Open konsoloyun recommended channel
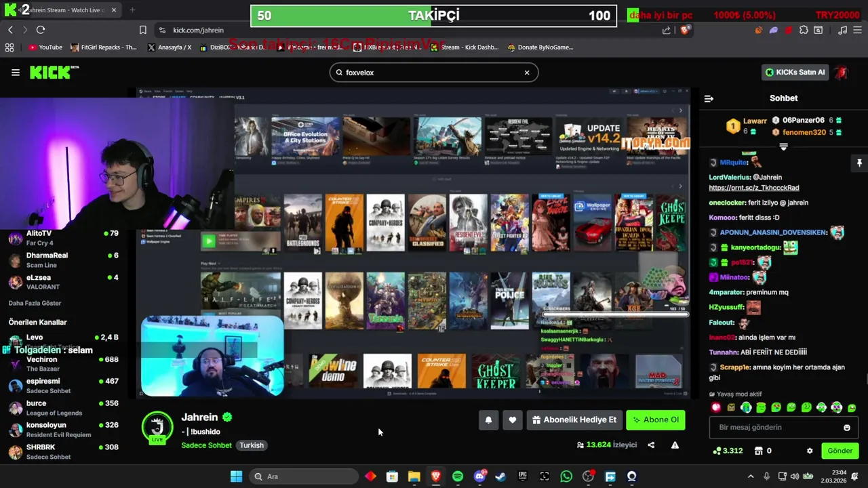Screen dimensions: 868x488 point(63,430)
